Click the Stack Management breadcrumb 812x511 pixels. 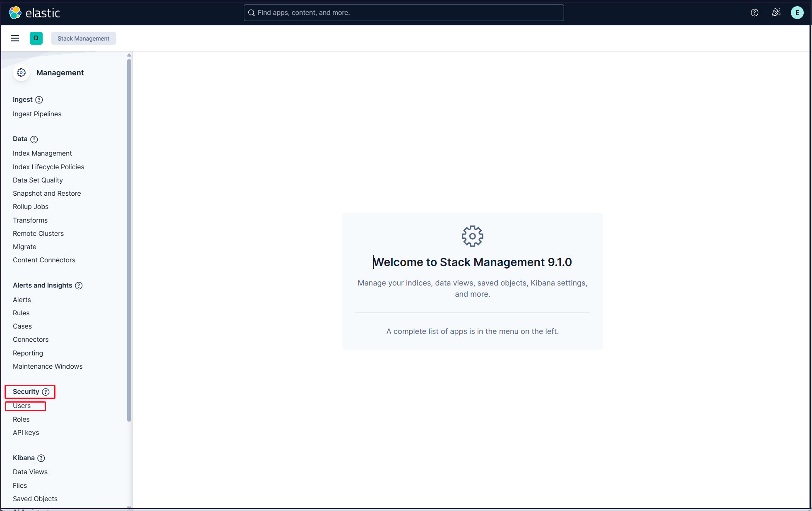(x=83, y=38)
